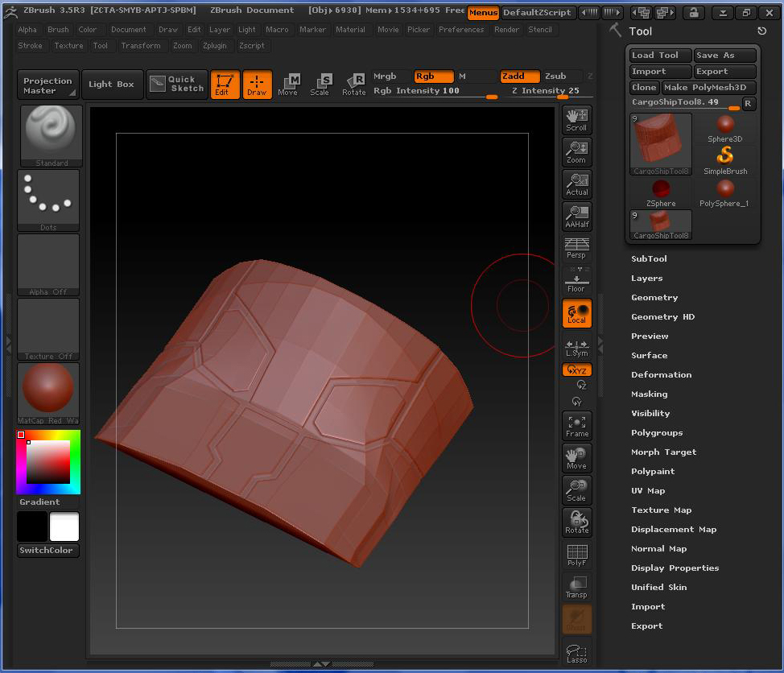The image size is (784, 673).
Task: Open the Standard brush picker
Action: pyautogui.click(x=51, y=136)
